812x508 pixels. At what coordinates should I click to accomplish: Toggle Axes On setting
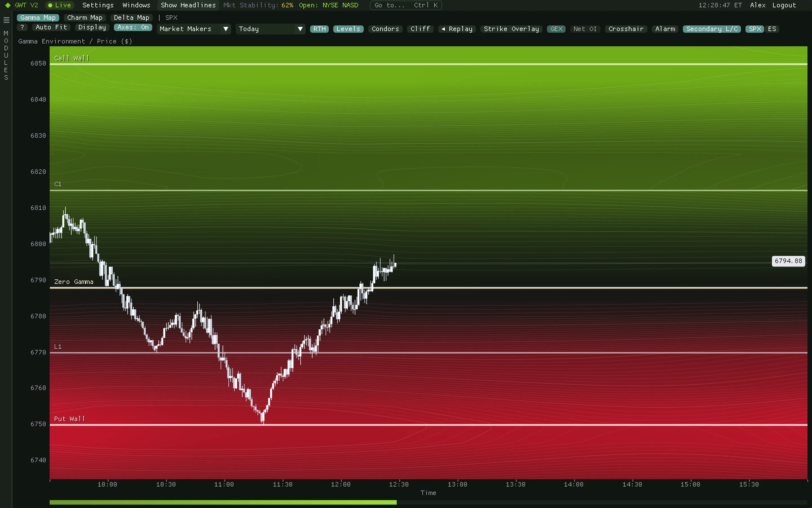(x=133, y=28)
